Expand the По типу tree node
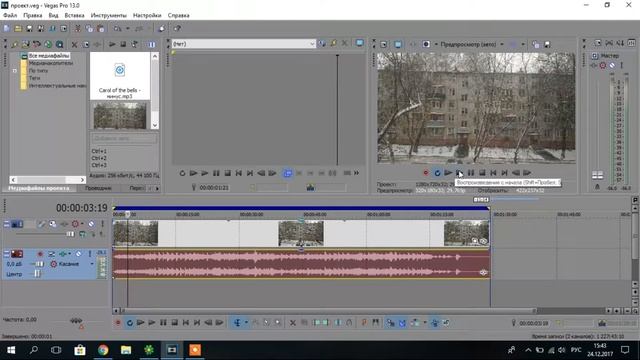 tap(15, 71)
